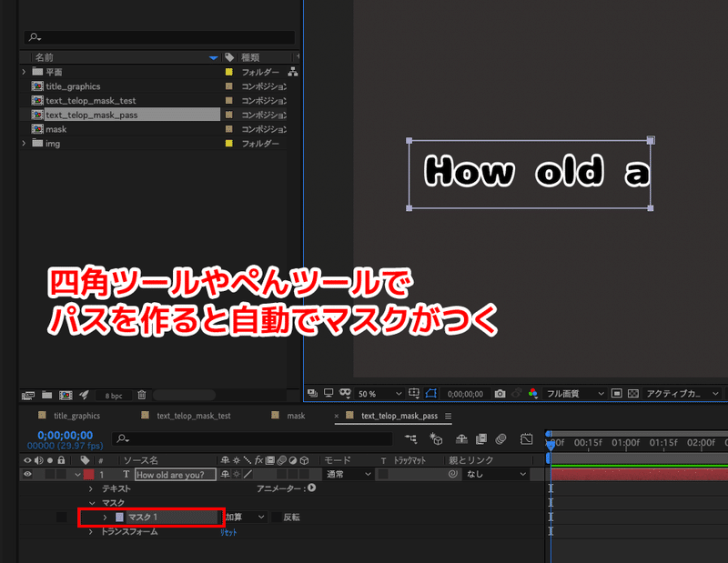The image size is (728, 563).
Task: Close the text_telop_mask_pass timeline tab
Action: click(337, 416)
